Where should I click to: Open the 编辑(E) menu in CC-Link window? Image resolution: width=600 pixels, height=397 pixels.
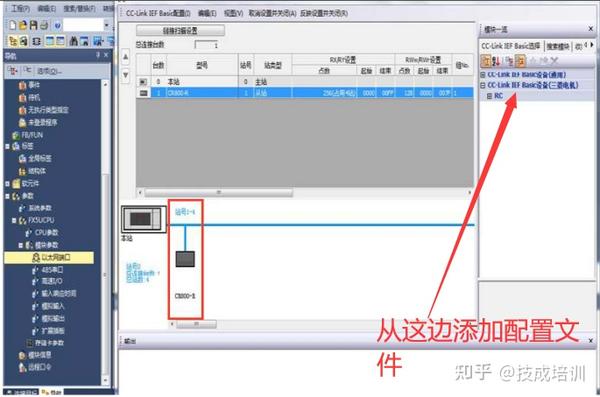coord(207,13)
